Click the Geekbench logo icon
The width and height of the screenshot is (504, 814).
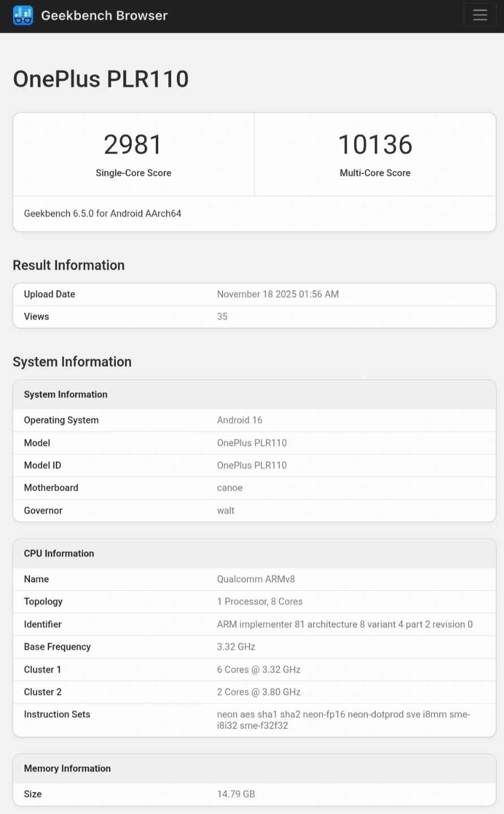coord(23,15)
